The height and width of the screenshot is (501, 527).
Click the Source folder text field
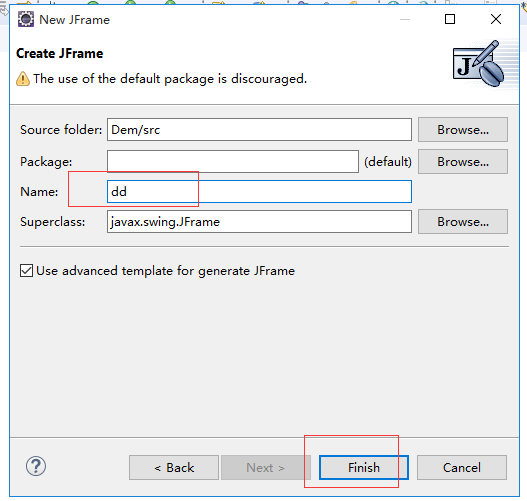click(x=259, y=129)
